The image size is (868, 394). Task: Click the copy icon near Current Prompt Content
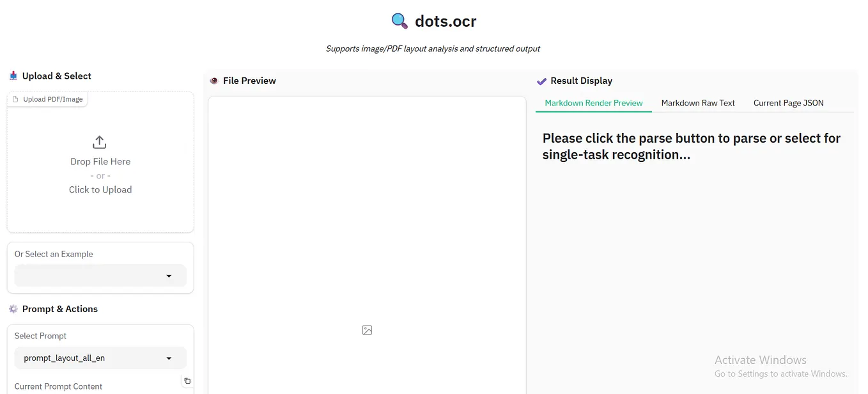click(x=187, y=380)
